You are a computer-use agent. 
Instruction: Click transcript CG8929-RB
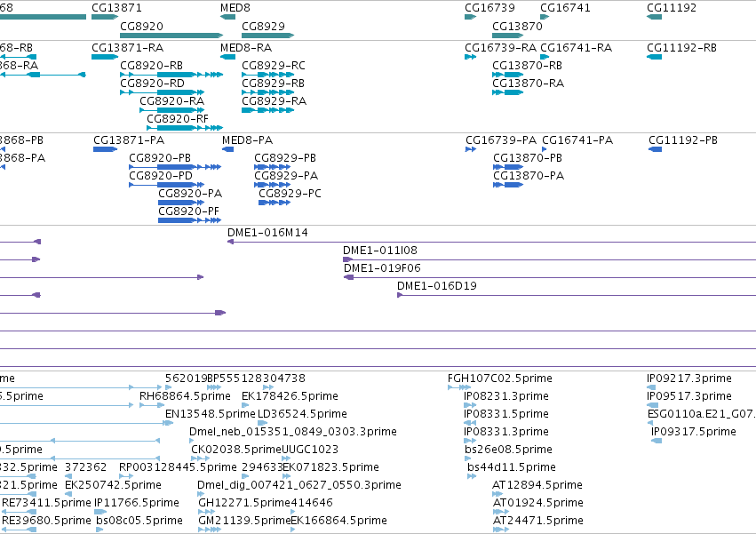(x=274, y=84)
